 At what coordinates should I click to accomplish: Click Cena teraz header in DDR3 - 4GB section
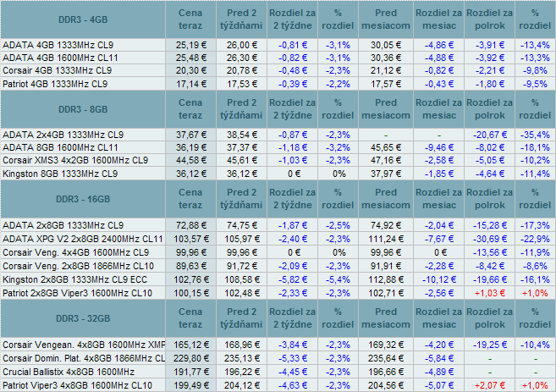tap(190, 19)
